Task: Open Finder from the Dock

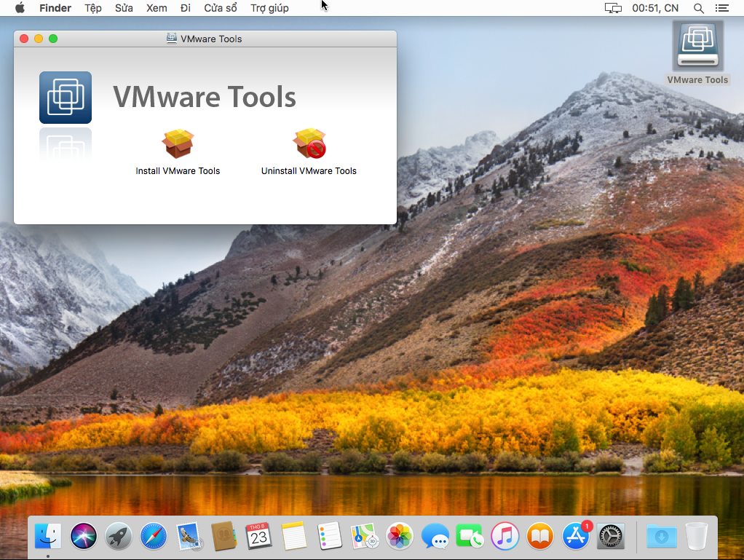Action: coord(48,536)
